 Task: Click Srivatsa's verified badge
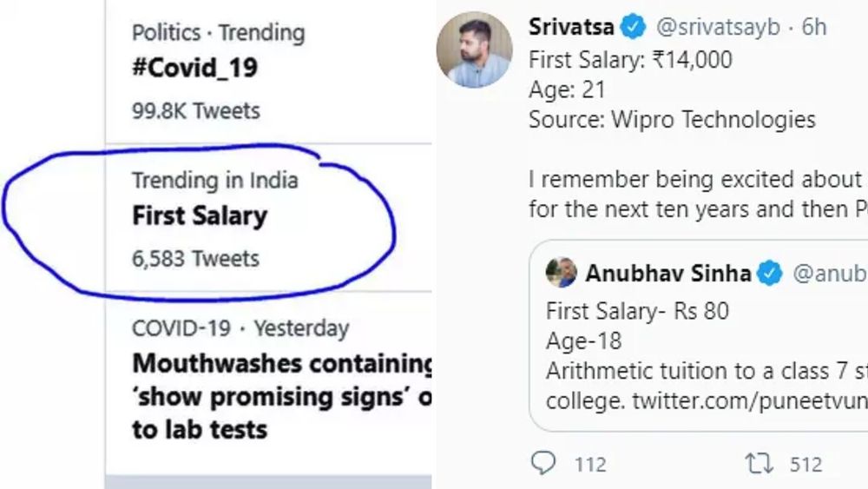[x=635, y=28]
